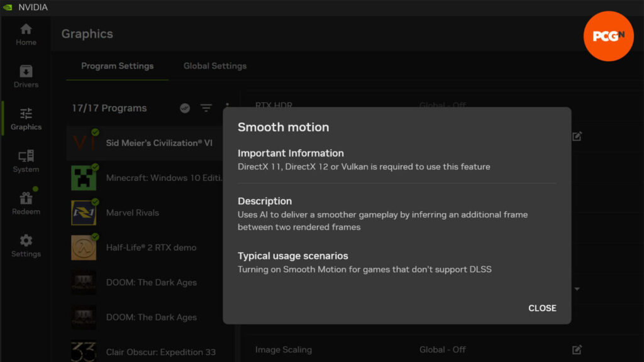This screenshot has width=644, height=362.
Task: Edit the Image Scaling setting
Action: click(x=577, y=349)
